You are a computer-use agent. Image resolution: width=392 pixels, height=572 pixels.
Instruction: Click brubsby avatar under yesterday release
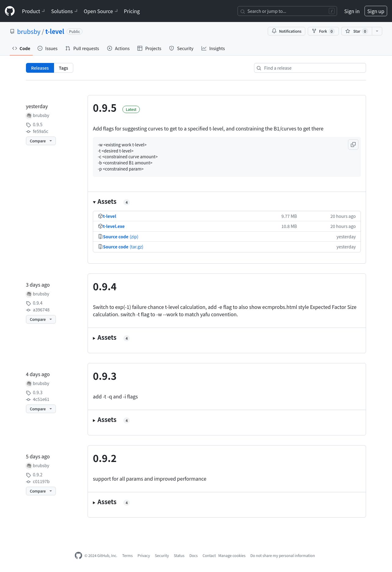29,116
